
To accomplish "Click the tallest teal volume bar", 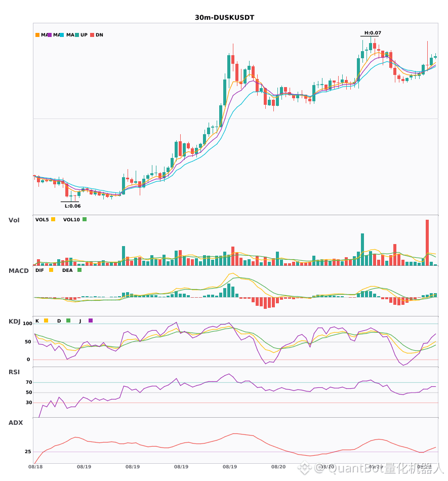I will [x=362, y=250].
